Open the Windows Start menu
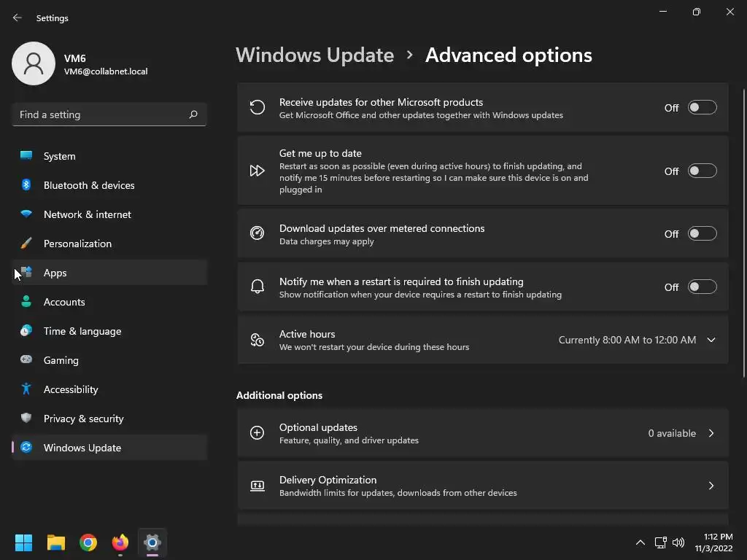The image size is (747, 560). tap(23, 542)
